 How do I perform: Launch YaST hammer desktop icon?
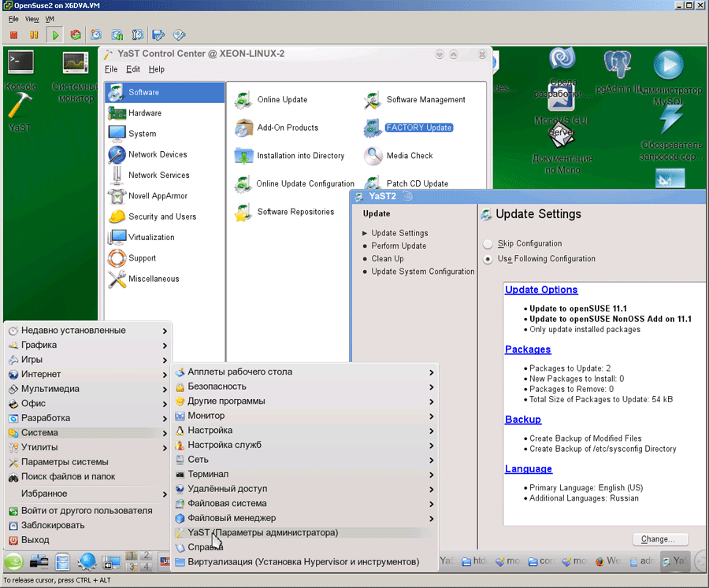click(20, 112)
